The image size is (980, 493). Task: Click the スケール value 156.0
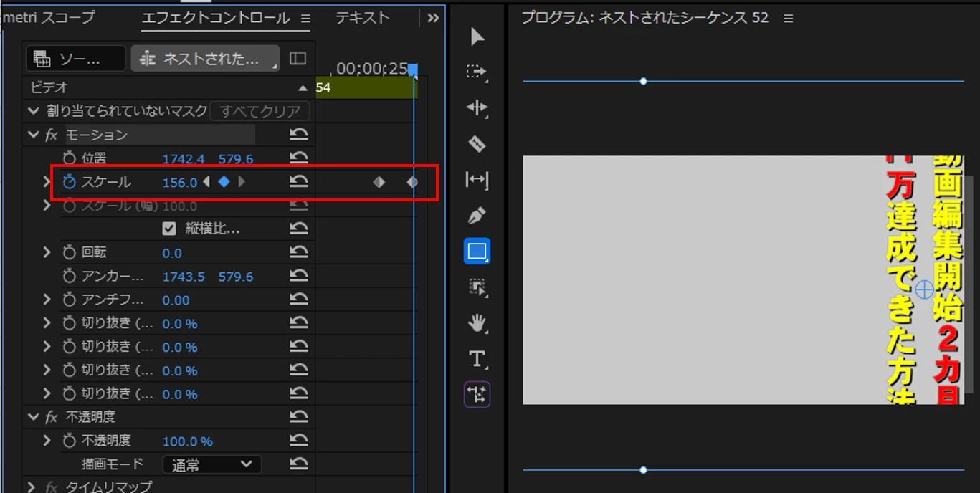[x=179, y=183]
